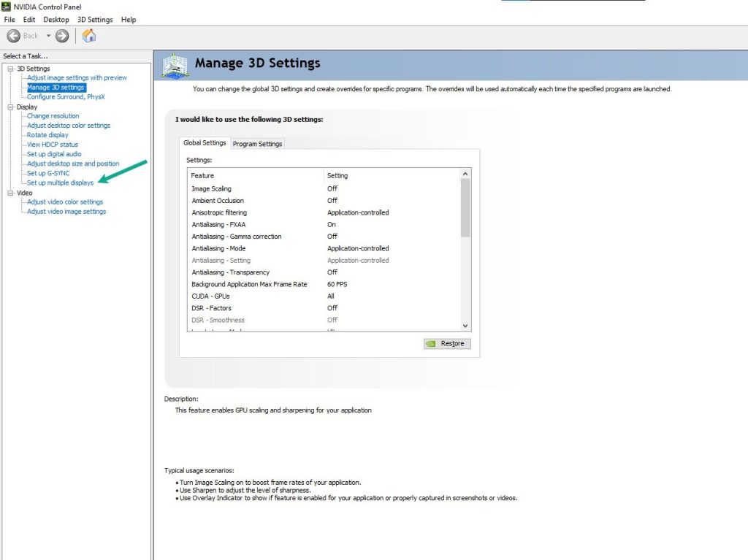The width and height of the screenshot is (748, 560).
Task: Click the settings list scrollbar thumb
Action: (x=465, y=208)
